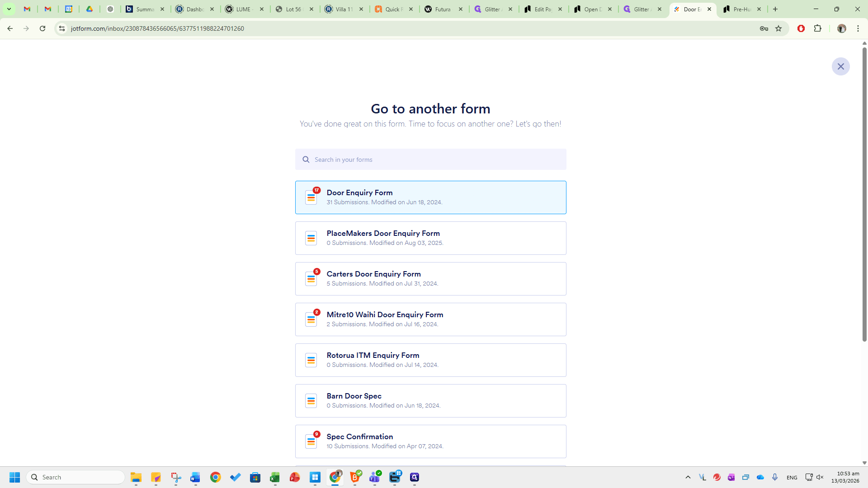
Task: Open Rotorua ITM Enquiry Form
Action: [x=430, y=360]
